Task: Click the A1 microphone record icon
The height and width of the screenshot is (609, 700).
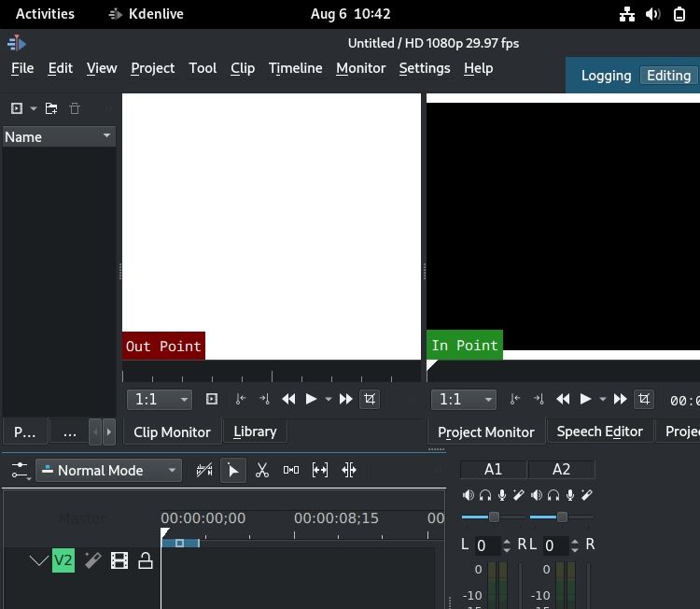Action: (x=502, y=494)
